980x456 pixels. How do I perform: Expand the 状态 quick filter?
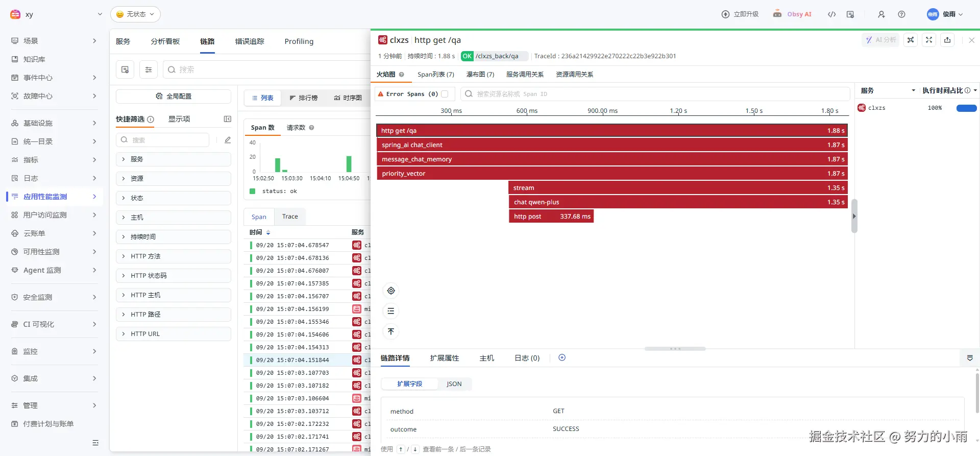click(174, 198)
